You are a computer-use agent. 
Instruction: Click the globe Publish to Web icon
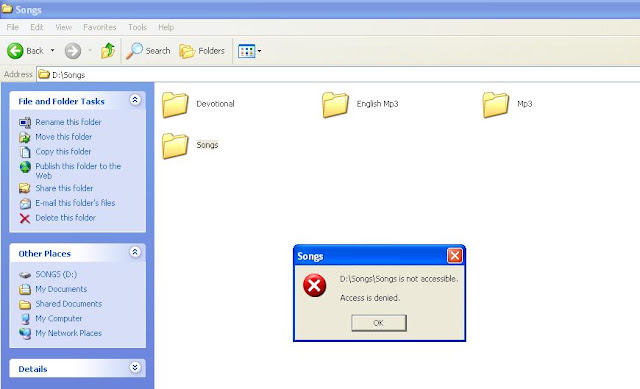[25, 167]
